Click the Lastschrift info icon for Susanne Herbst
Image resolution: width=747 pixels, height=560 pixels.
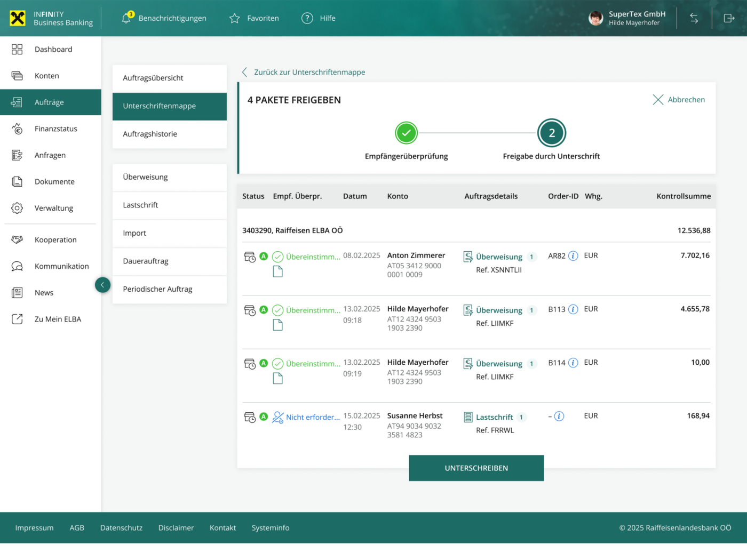559,416
